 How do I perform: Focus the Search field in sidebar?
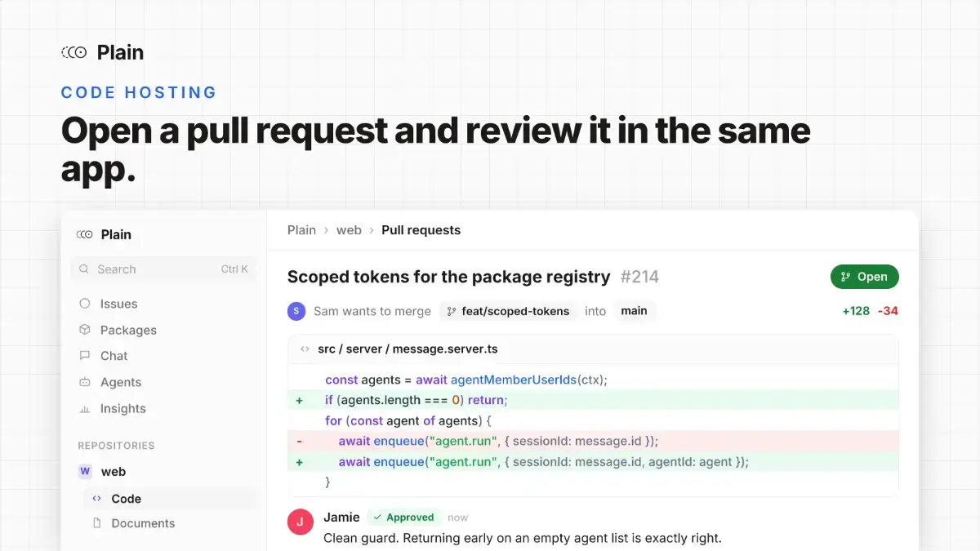click(163, 269)
